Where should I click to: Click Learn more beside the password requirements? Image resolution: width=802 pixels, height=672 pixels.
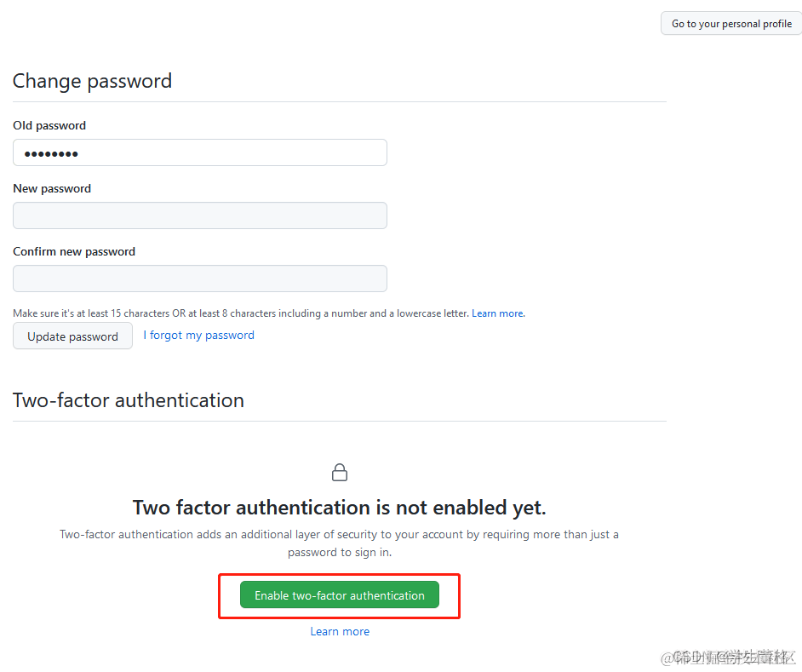(x=498, y=313)
